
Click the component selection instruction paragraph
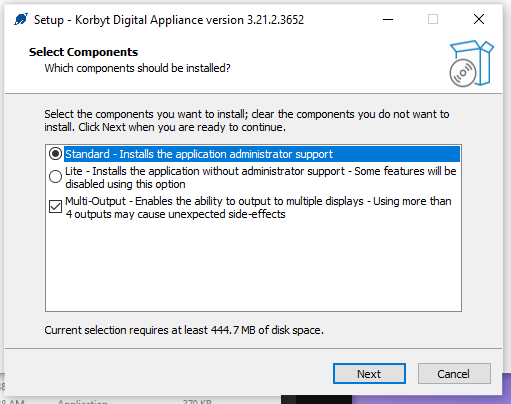pyautogui.click(x=247, y=120)
